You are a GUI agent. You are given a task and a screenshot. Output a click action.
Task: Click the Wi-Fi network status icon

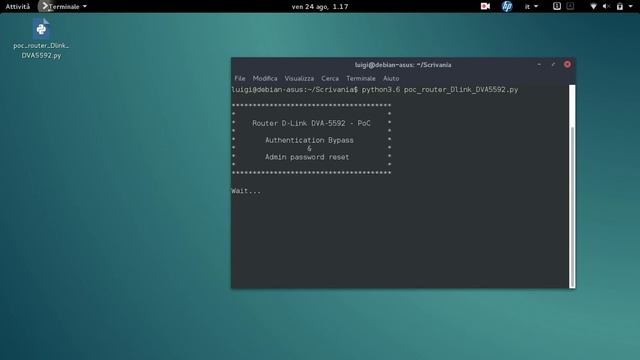pyautogui.click(x=593, y=6)
